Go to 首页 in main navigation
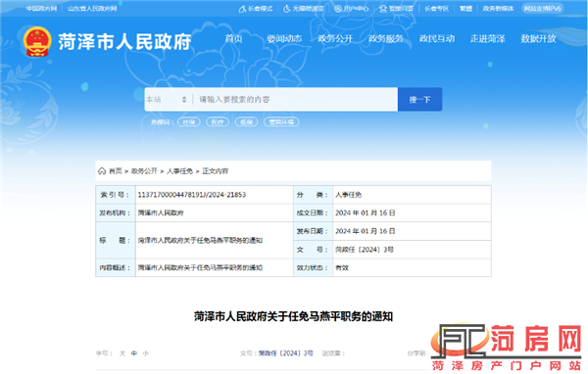Screen dimensions: 588x374 coord(233,38)
